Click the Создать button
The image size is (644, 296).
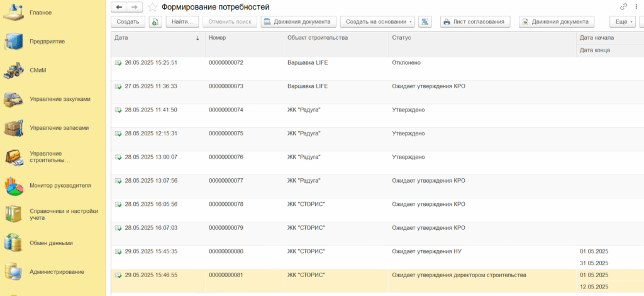128,22
